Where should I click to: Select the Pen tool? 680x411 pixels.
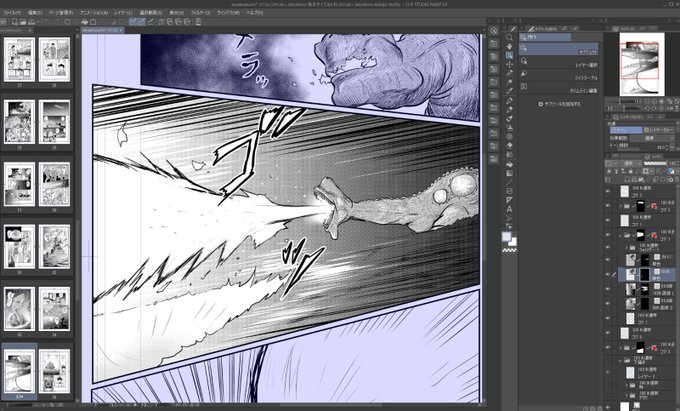coord(510,101)
